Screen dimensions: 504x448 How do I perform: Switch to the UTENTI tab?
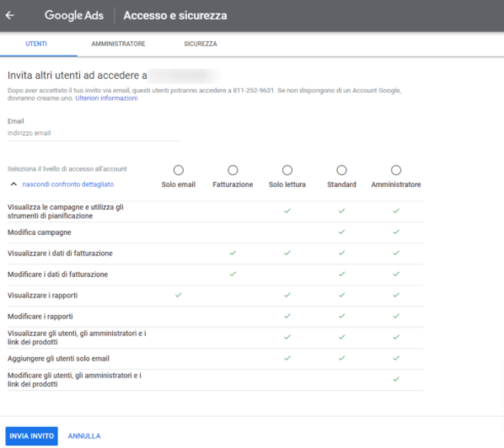pyautogui.click(x=36, y=44)
